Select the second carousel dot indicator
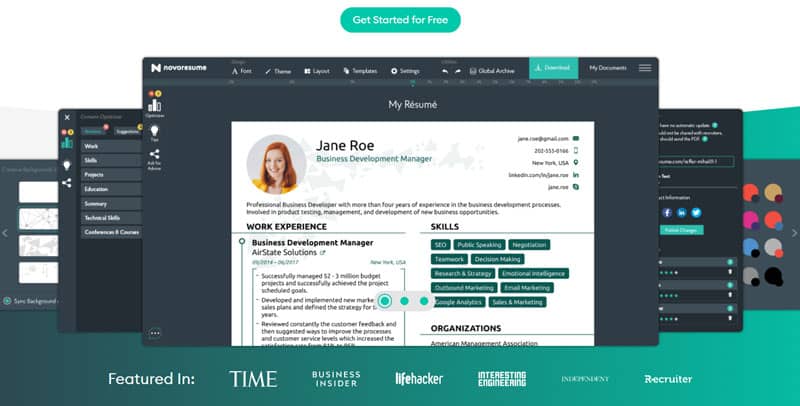Screen dimensions: 800x406 click(405, 301)
